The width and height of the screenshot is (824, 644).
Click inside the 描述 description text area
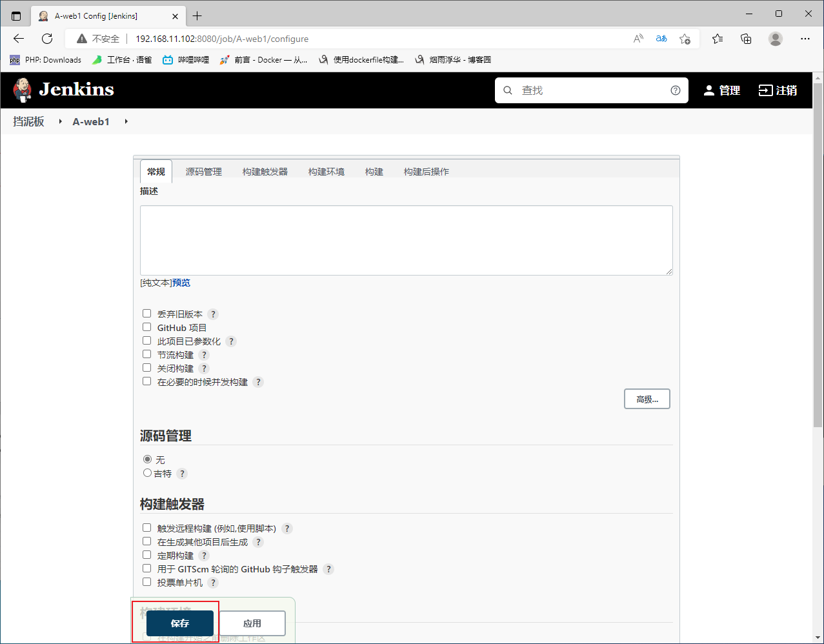point(407,240)
